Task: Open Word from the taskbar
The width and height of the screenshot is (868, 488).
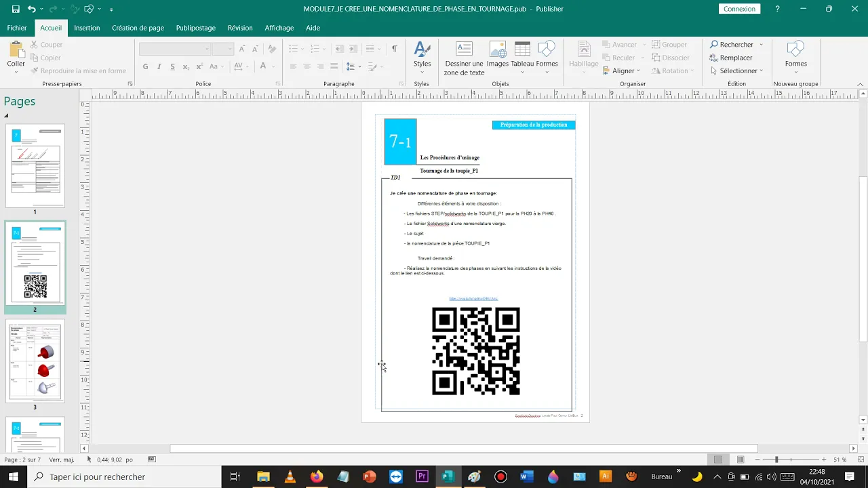Action: 526,476
